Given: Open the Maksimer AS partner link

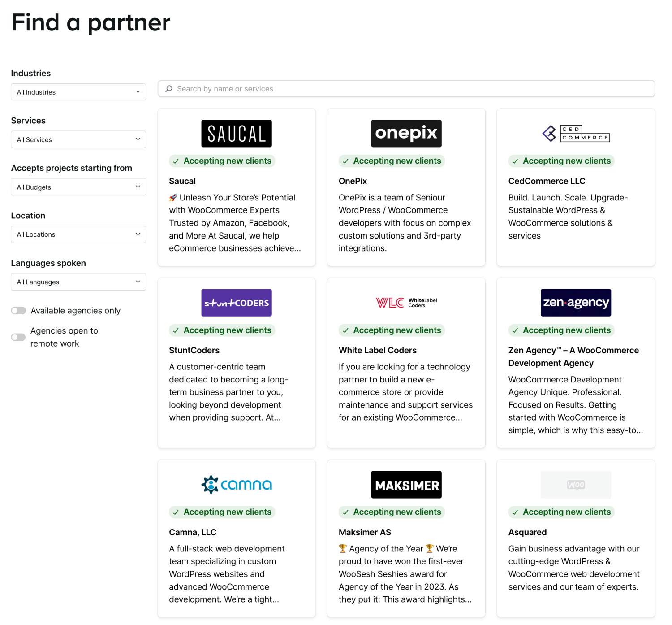Looking at the screenshot, I should click(x=365, y=532).
